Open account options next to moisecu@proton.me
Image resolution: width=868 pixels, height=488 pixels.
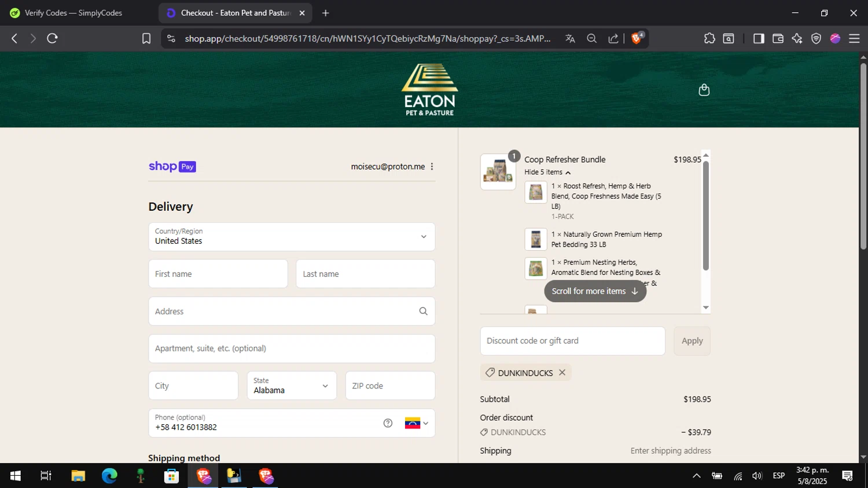[x=432, y=167]
